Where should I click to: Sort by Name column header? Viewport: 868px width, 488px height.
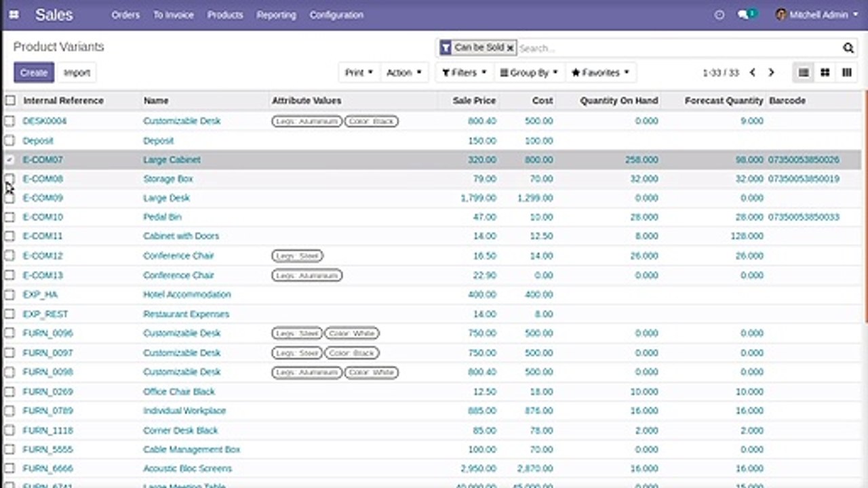[x=156, y=100]
